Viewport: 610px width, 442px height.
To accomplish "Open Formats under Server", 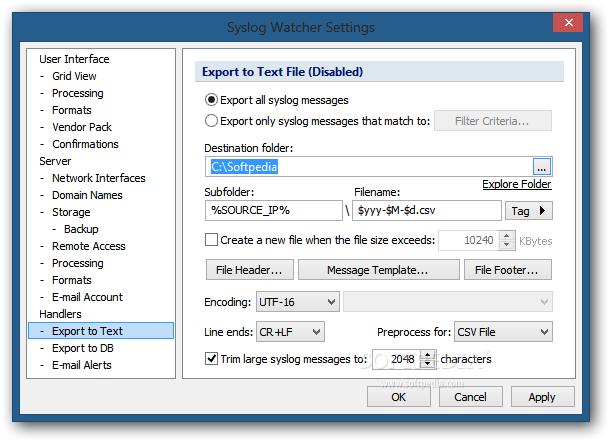I will point(72,280).
